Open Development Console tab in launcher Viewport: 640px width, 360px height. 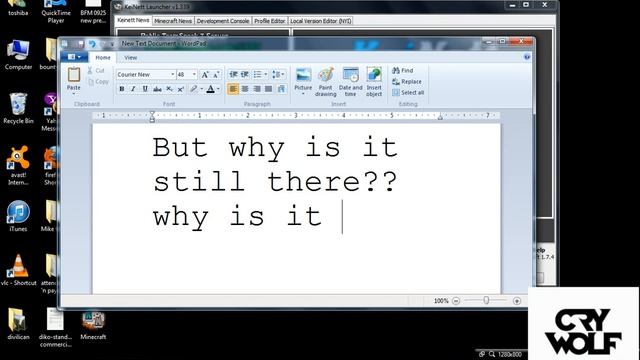223,21
